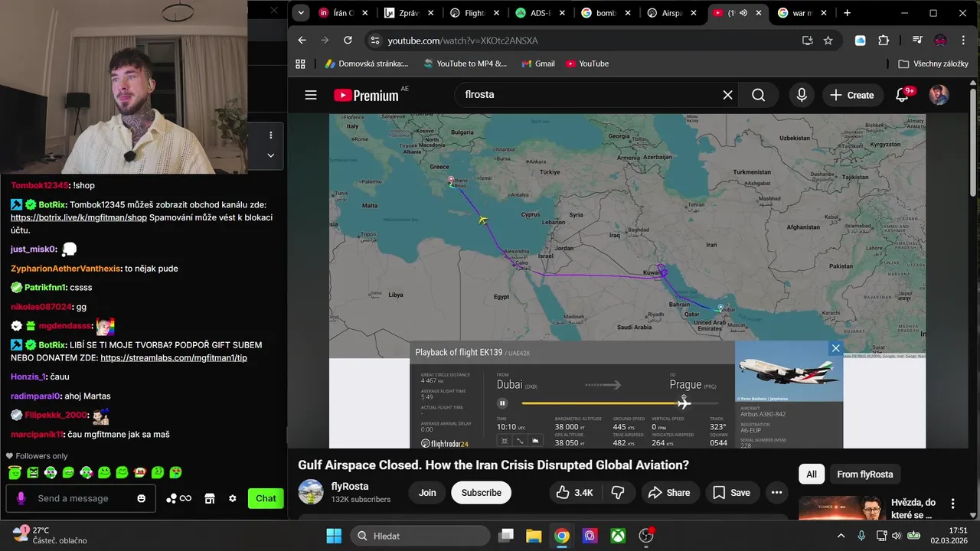Open OBS Studio from taskbar
Viewport: 980px width, 551px height.
coord(646,536)
